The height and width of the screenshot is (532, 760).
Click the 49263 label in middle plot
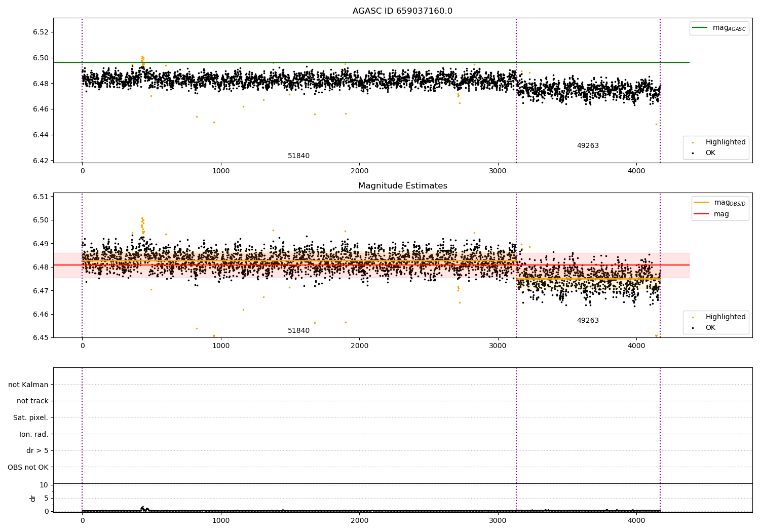pos(588,321)
